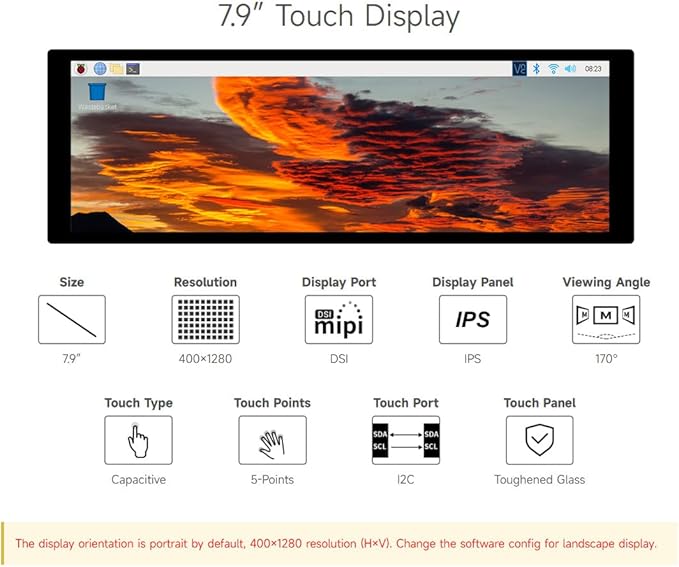Click the 'Display Panel' label
This screenshot has width=679, height=567.
click(473, 282)
